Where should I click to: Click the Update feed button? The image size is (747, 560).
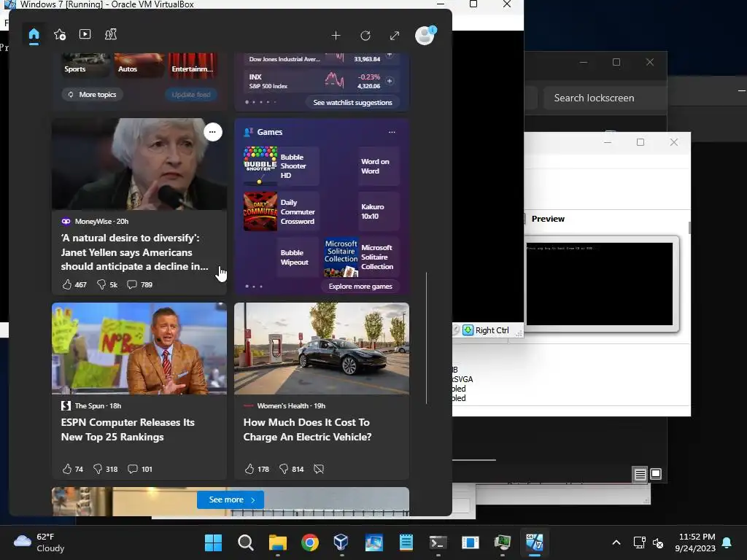[191, 94]
